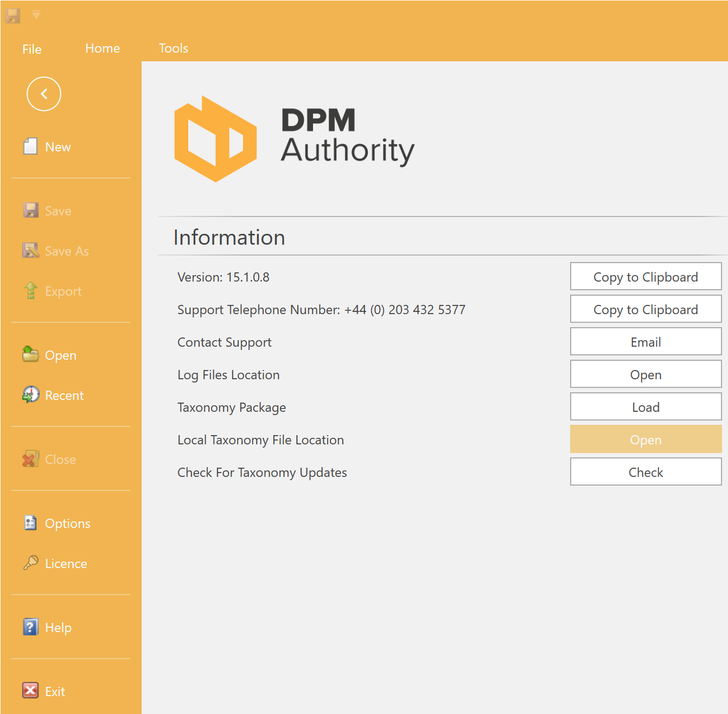The height and width of the screenshot is (714, 728).
Task: Click the Email button for Contact Support
Action: pos(646,342)
